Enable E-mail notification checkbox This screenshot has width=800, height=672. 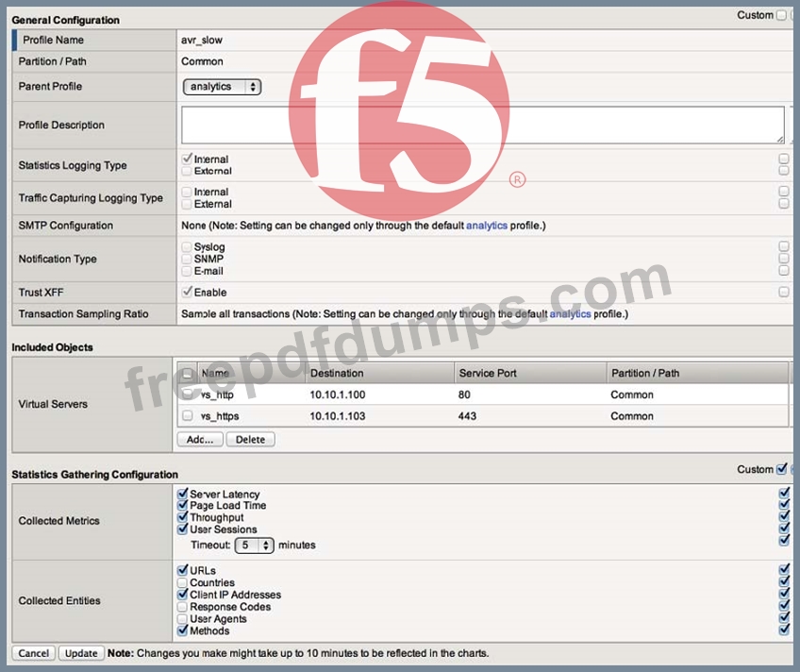coord(187,271)
